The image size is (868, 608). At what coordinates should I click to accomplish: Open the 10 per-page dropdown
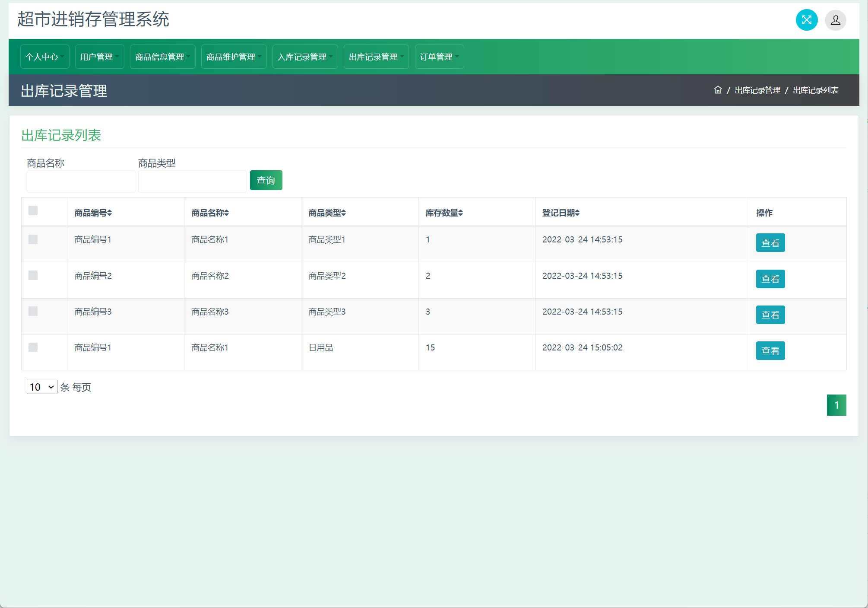click(x=42, y=387)
